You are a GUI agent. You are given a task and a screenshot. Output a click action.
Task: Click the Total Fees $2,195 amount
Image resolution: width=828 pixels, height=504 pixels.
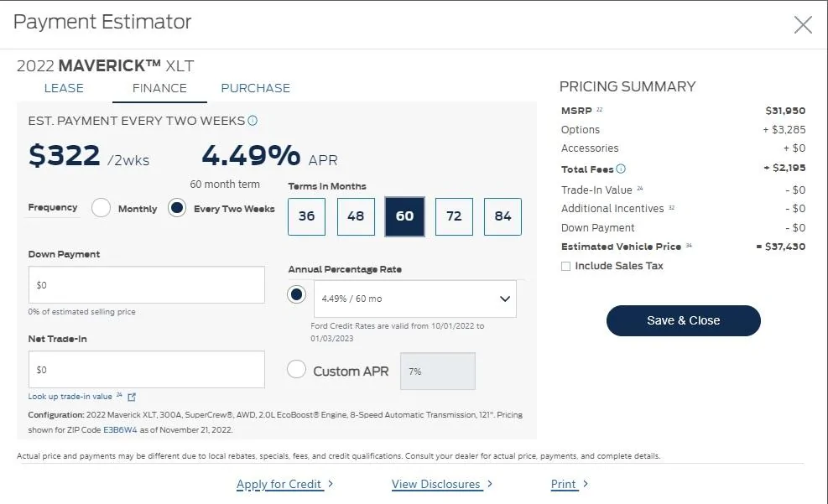point(784,168)
